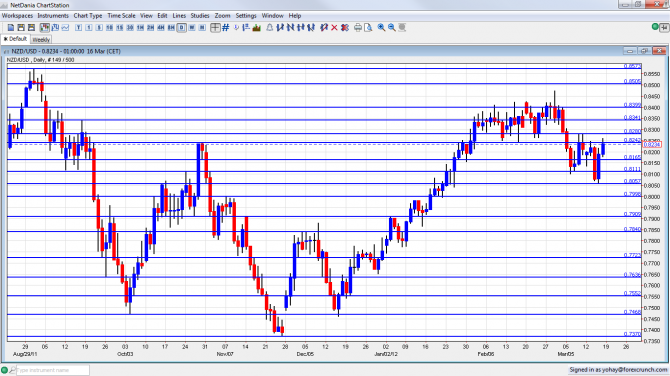Select the daily D timeframe button
The height and width of the screenshot is (376, 670).
(x=182, y=27)
